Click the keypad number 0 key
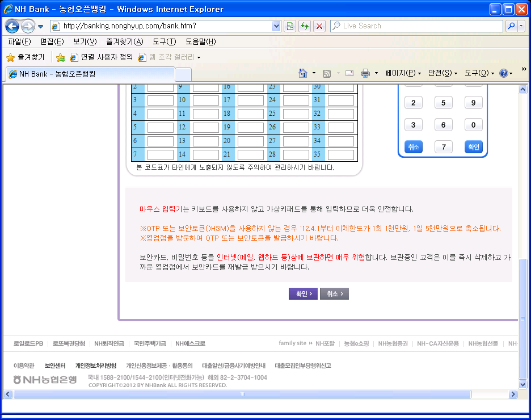 pyautogui.click(x=474, y=125)
